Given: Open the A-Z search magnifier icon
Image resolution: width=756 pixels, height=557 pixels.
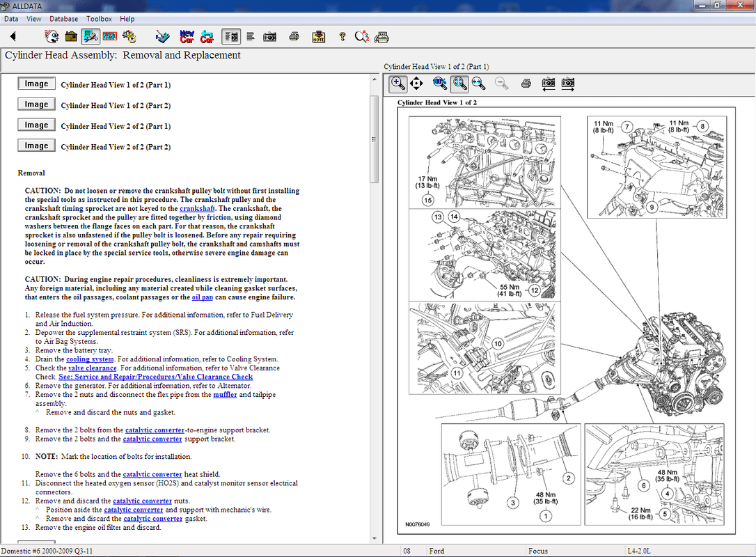Looking at the screenshot, I should (x=361, y=37).
